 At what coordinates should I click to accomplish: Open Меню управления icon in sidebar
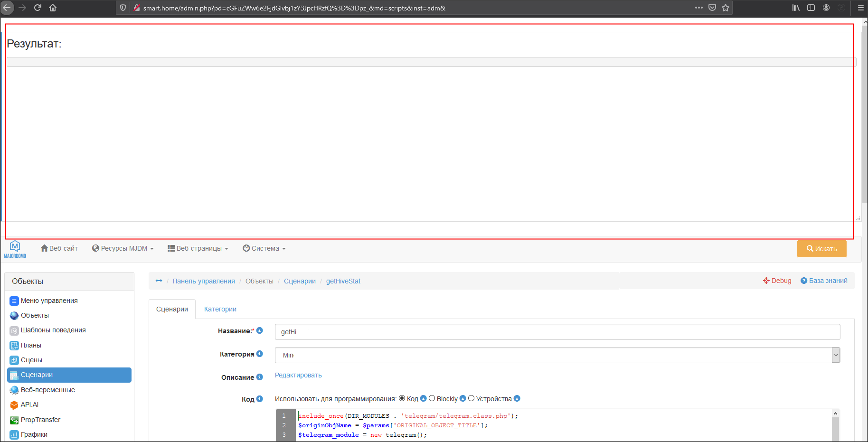coord(14,301)
